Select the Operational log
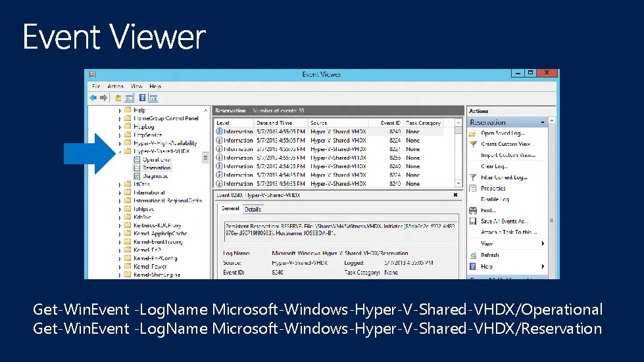Screen dimensions: 644x362 pos(152,160)
